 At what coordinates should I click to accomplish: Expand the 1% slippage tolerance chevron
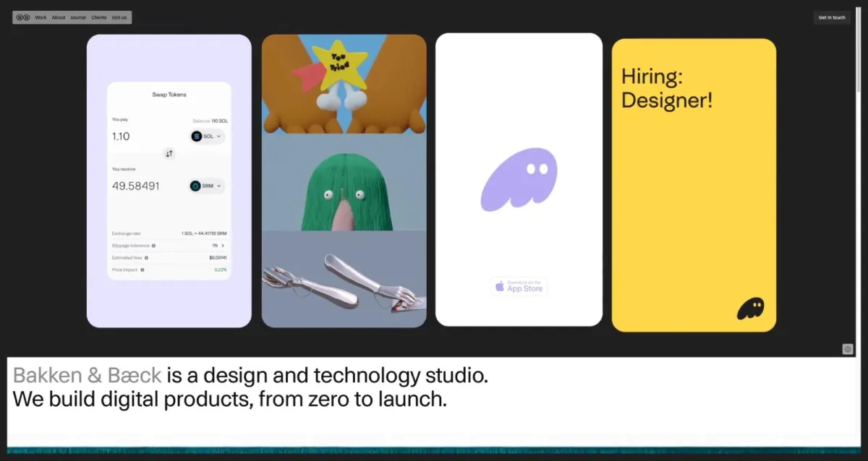223,246
